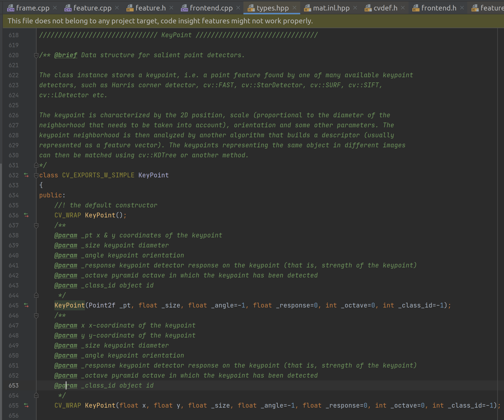
Task: Click the @param tag before _pt
Action: point(66,236)
